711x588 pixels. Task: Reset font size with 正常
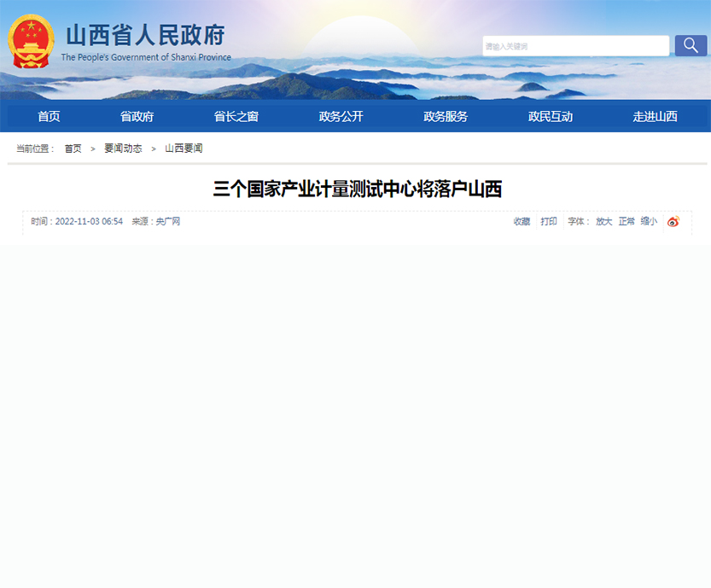pos(626,222)
